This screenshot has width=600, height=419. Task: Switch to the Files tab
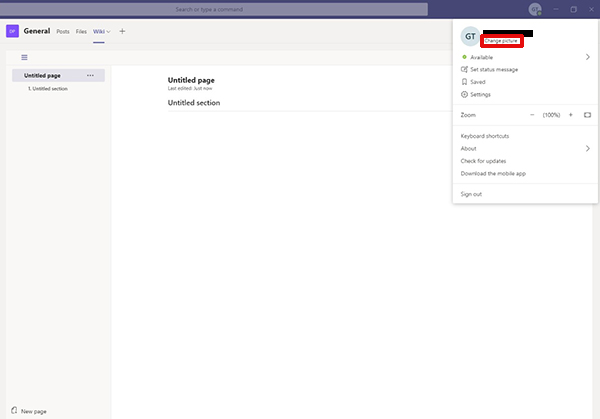(x=81, y=31)
